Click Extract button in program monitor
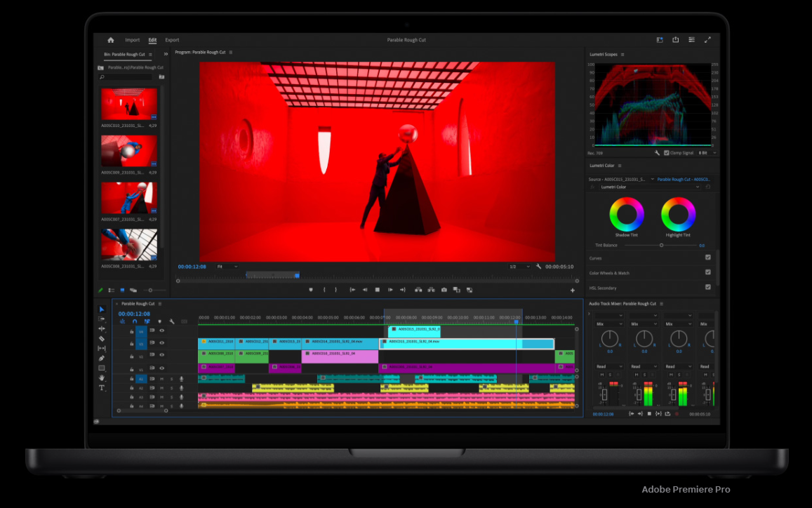This screenshot has height=508, width=812. (431, 290)
